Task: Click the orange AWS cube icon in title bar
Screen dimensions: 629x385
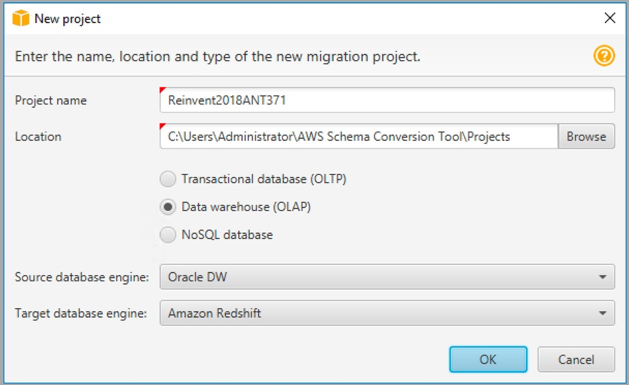Action: (x=21, y=18)
